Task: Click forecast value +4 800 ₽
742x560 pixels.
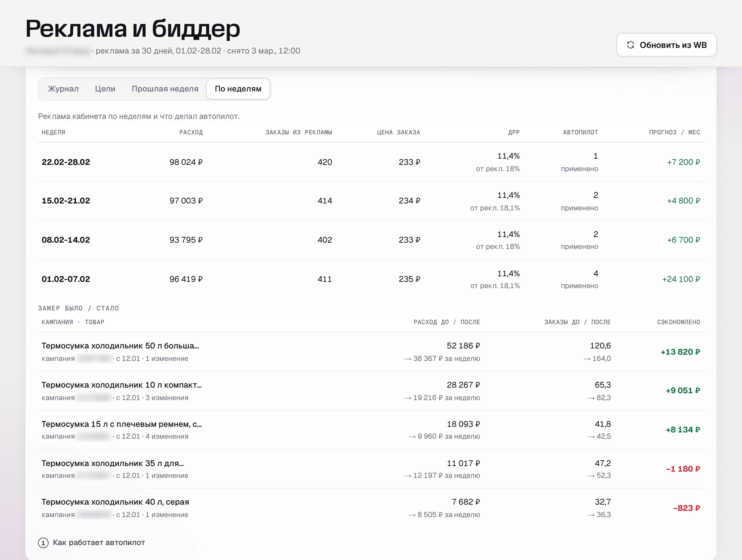Action: click(x=683, y=201)
